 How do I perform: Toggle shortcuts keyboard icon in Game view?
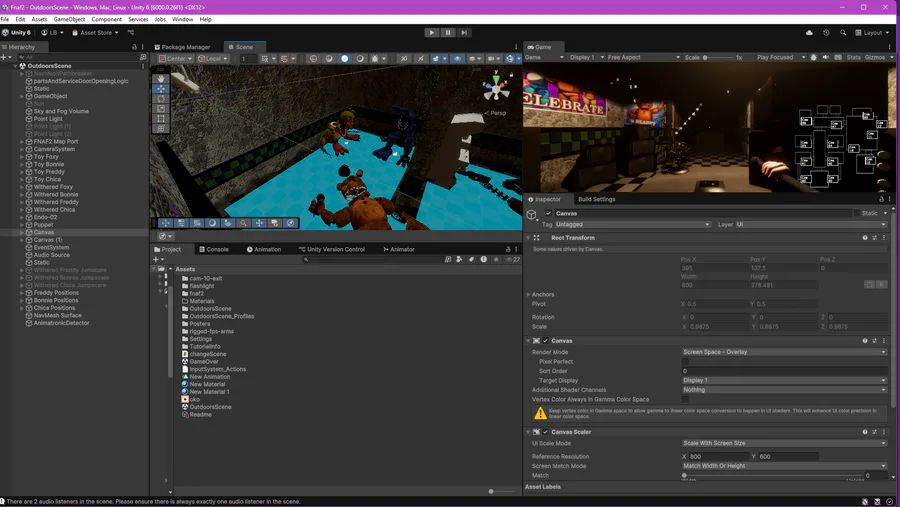point(838,57)
